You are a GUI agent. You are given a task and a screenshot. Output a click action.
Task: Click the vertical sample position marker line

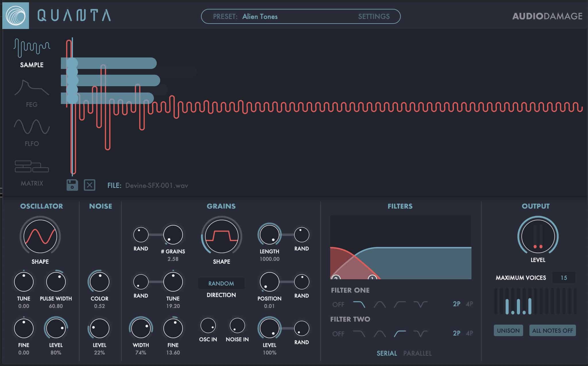tap(72, 106)
